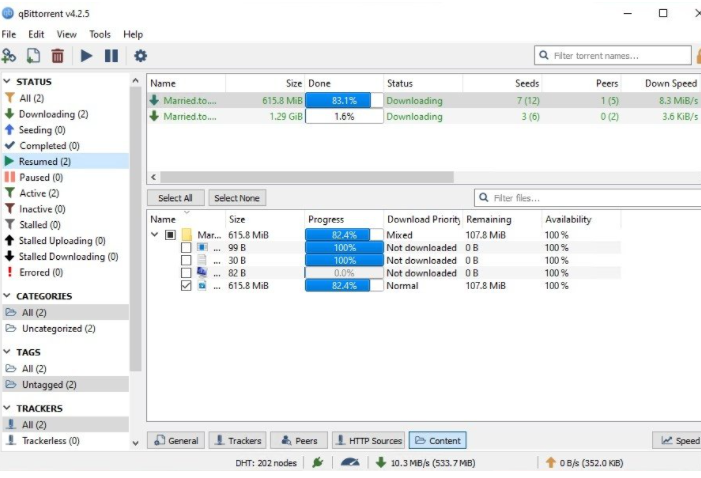Click sidebar scroll up arrow
The width and height of the screenshot is (701, 478).
click(x=135, y=81)
